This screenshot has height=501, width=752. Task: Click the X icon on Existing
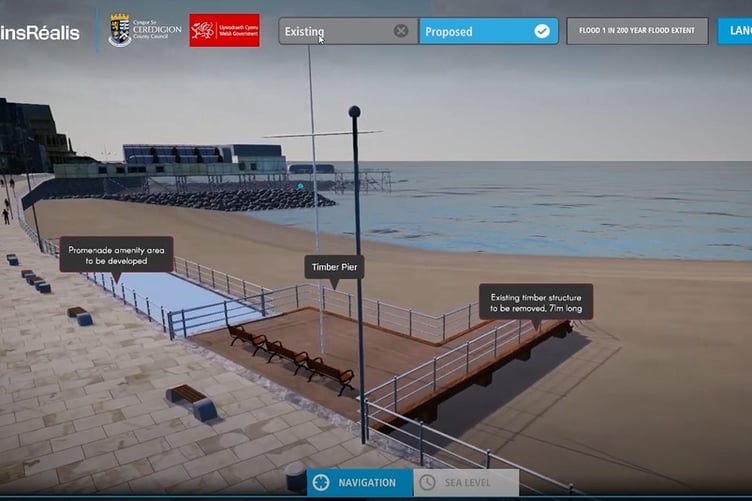(x=401, y=31)
